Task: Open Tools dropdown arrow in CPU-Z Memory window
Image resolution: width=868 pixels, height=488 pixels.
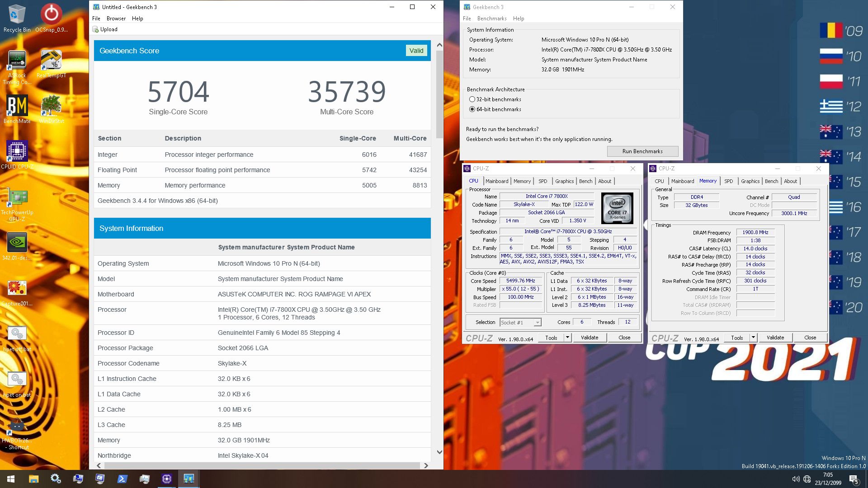Action: (754, 338)
